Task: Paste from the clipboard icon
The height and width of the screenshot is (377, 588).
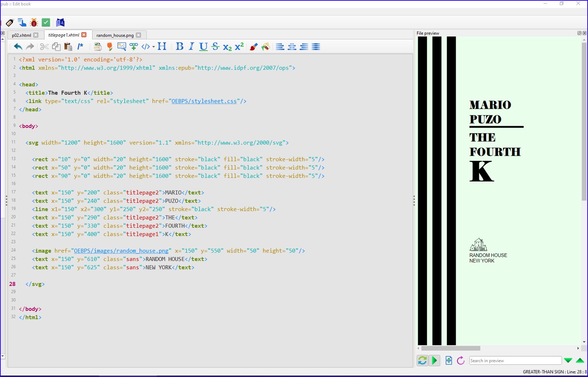Action: coord(68,47)
